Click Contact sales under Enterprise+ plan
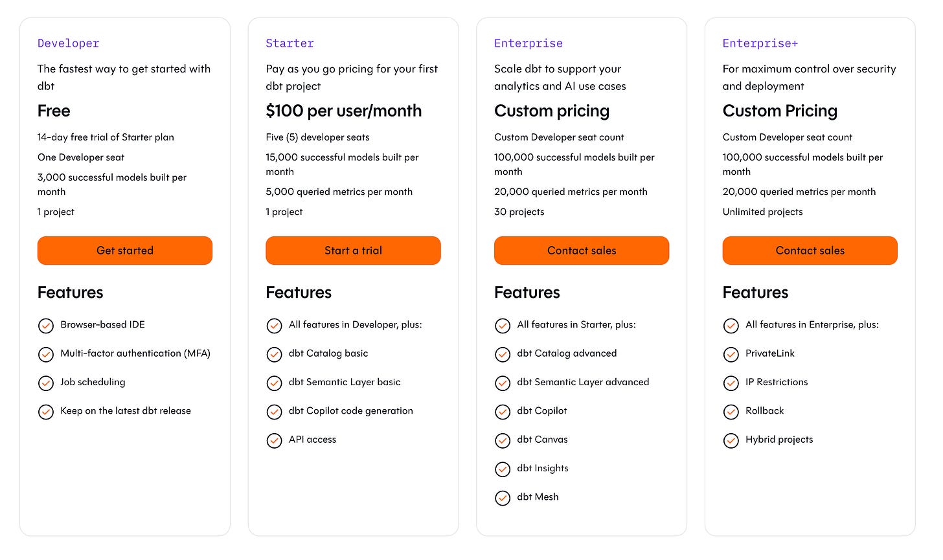Image resolution: width=943 pixels, height=560 pixels. click(x=810, y=251)
